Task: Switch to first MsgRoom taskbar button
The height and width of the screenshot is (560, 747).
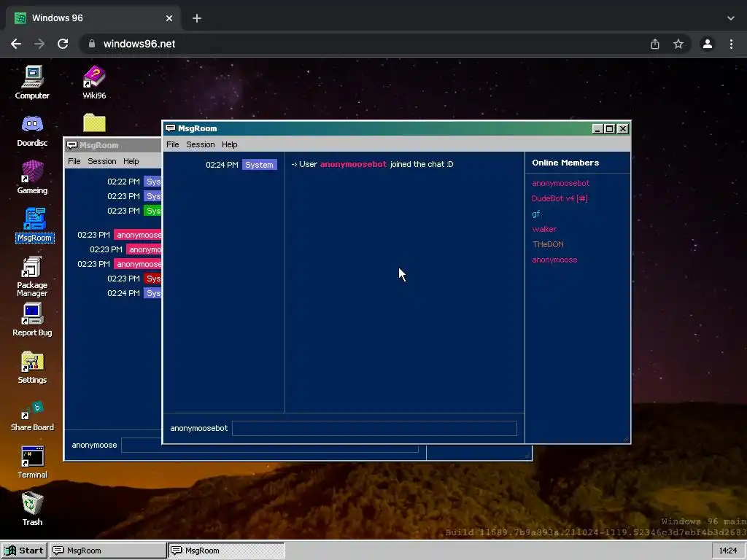Action: click(x=108, y=551)
